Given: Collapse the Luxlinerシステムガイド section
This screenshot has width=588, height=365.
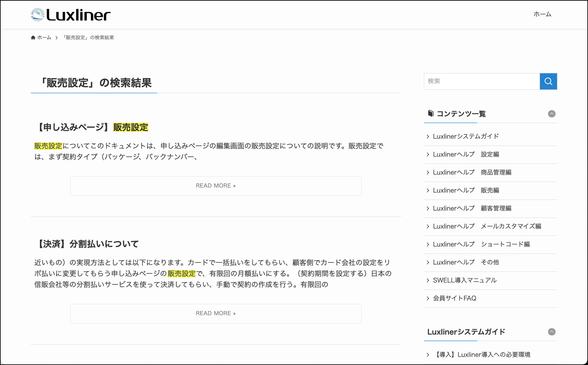Looking at the screenshot, I should coord(551,332).
